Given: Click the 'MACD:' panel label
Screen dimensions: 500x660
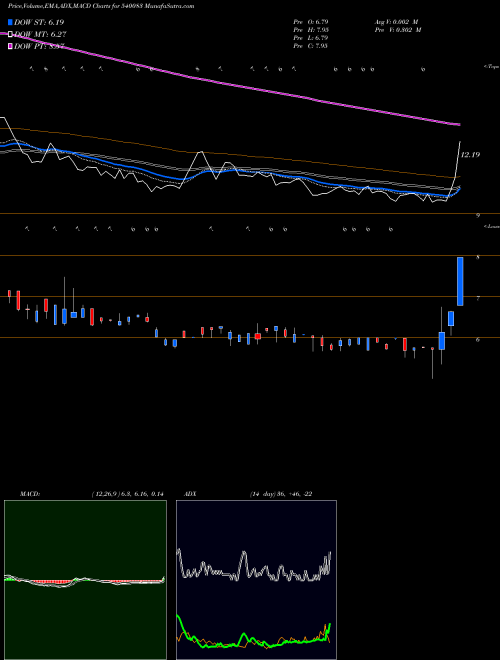Looking at the screenshot, I should 29,494.
